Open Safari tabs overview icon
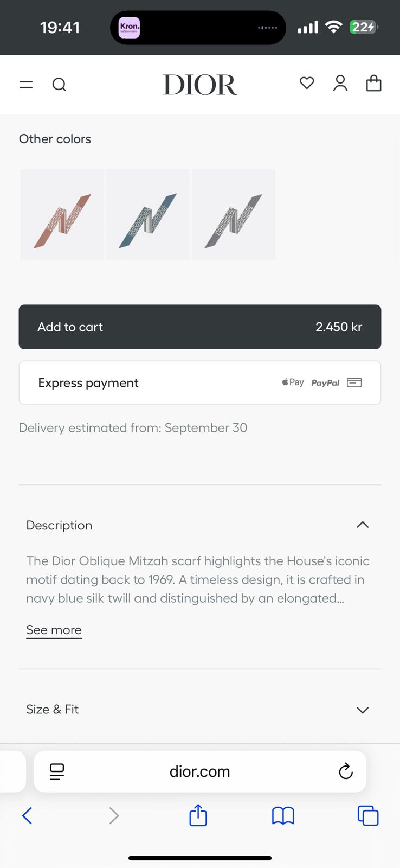The width and height of the screenshot is (400, 868). 368,815
